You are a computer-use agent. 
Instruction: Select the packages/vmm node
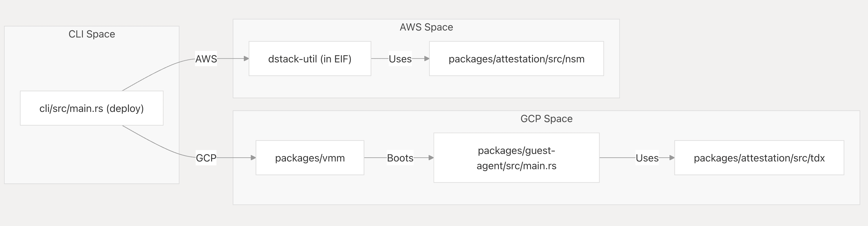pyautogui.click(x=310, y=158)
